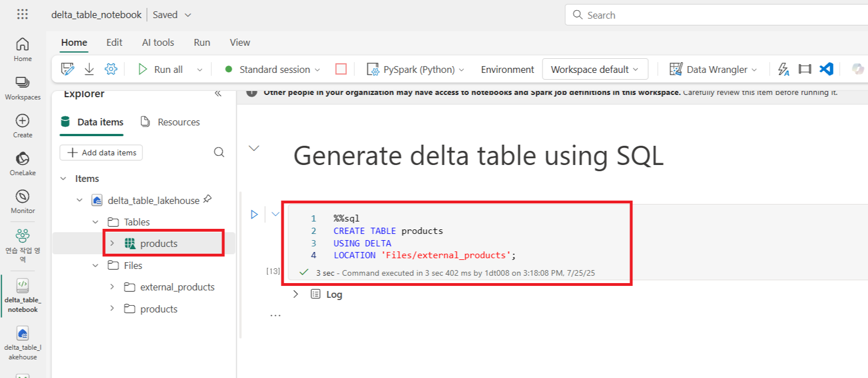Open Monitor in left sidebar
This screenshot has height=378, width=868.
(x=23, y=201)
